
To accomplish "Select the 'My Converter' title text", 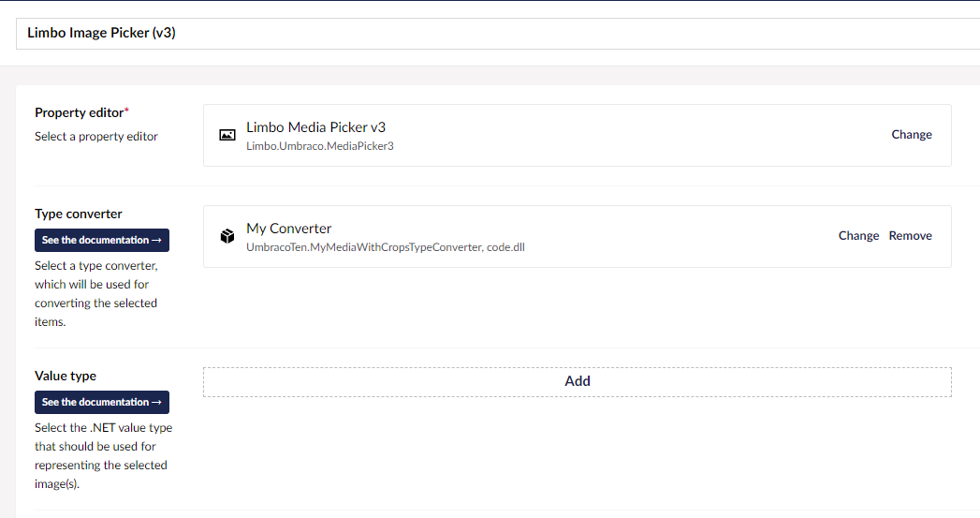I will coord(288,229).
